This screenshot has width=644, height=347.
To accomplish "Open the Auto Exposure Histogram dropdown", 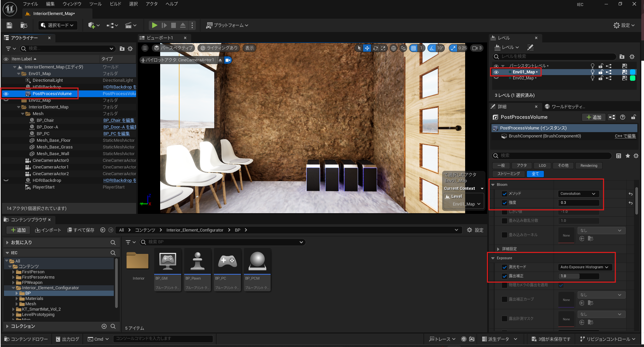I will pyautogui.click(x=585, y=267).
